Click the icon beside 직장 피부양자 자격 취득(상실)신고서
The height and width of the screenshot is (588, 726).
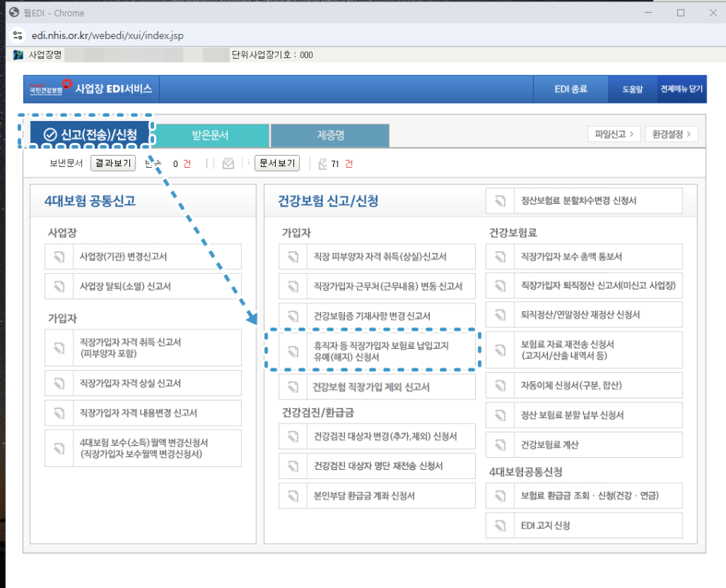point(292,256)
